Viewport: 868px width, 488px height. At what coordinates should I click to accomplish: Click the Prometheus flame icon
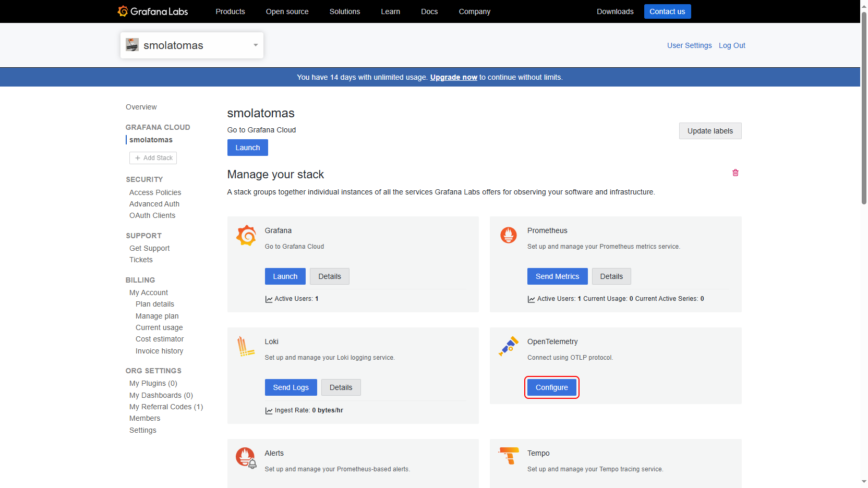click(x=509, y=235)
